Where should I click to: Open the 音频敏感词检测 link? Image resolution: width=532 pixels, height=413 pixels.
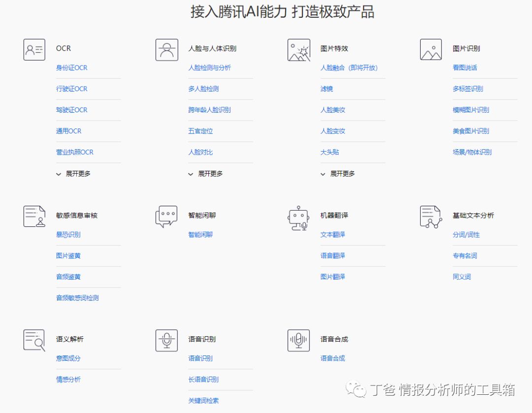pyautogui.click(x=77, y=298)
